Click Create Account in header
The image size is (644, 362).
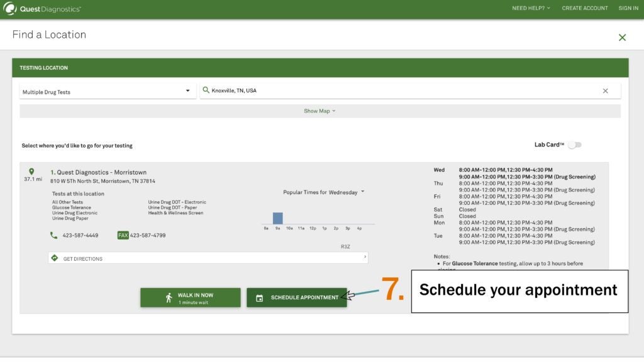pos(585,8)
